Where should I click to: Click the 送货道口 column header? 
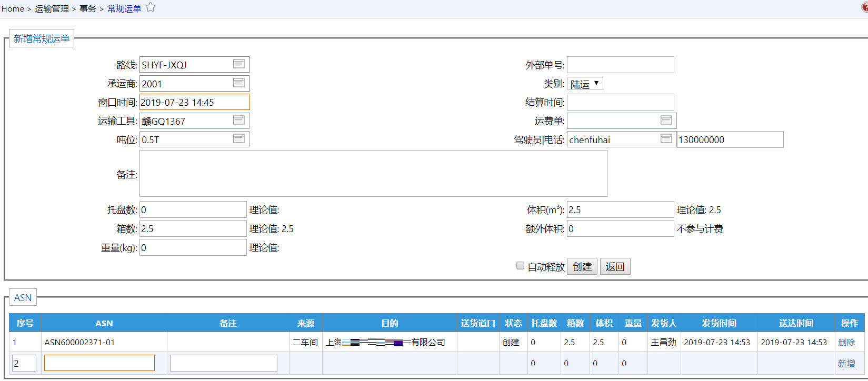[x=478, y=323]
